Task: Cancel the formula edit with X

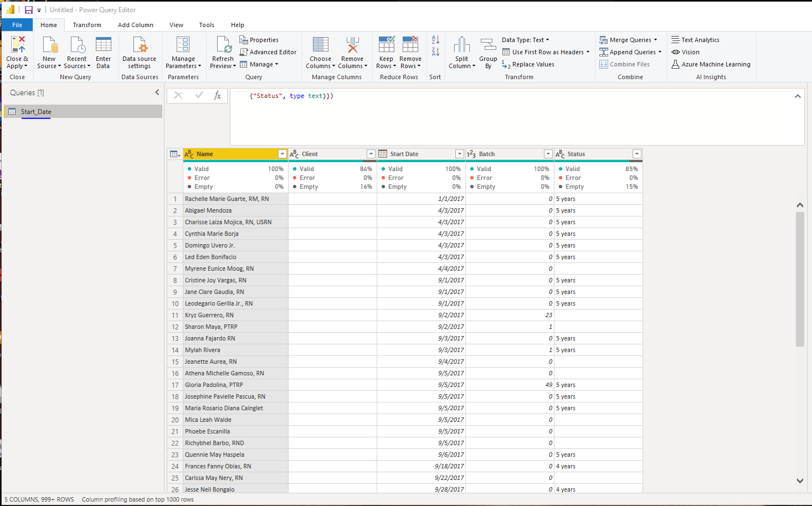Action: pyautogui.click(x=178, y=95)
